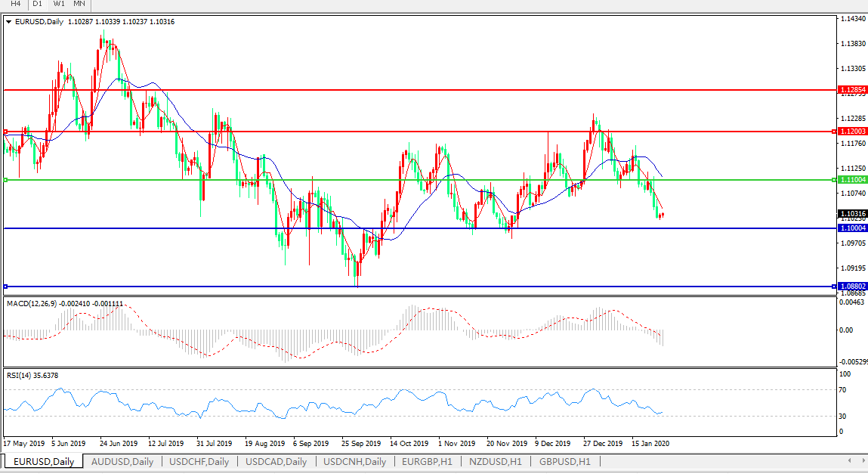Select the left handle of 1.11004 green line
The height and width of the screenshot is (474, 868).
point(5,180)
